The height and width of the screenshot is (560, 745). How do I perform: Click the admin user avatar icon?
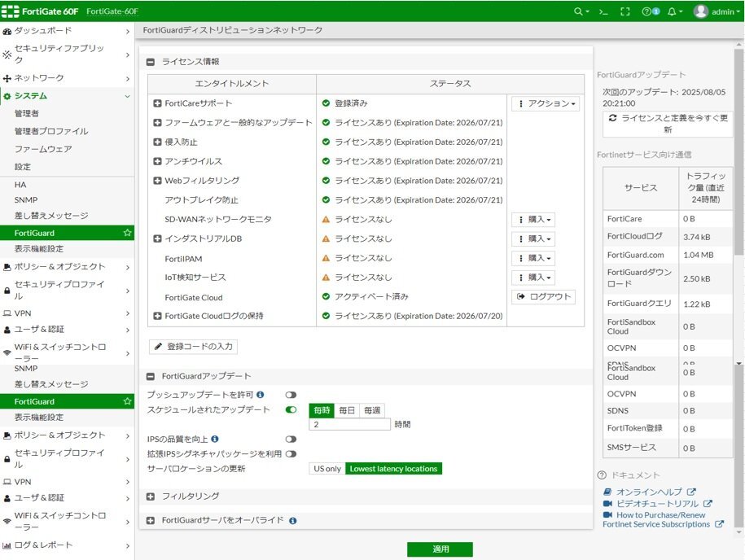click(x=700, y=11)
